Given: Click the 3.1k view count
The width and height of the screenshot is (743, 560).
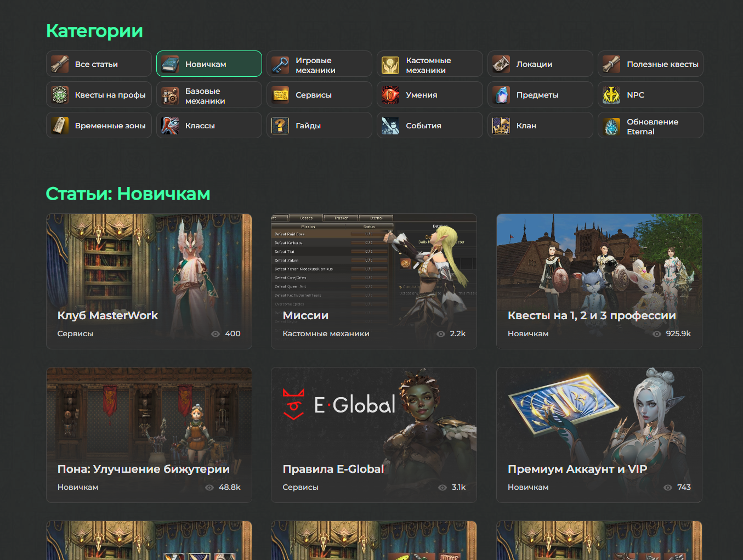Looking at the screenshot, I should (x=459, y=487).
